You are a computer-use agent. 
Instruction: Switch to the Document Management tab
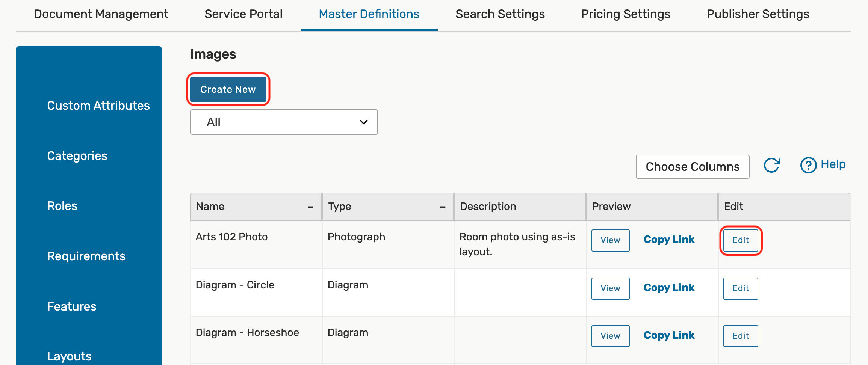(x=101, y=14)
